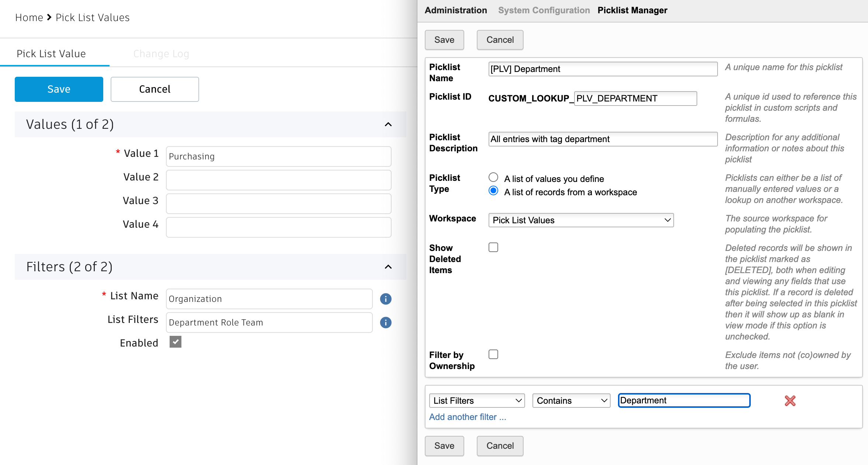The image size is (868, 465).
Task: Open the Administration menu
Action: coord(455,10)
